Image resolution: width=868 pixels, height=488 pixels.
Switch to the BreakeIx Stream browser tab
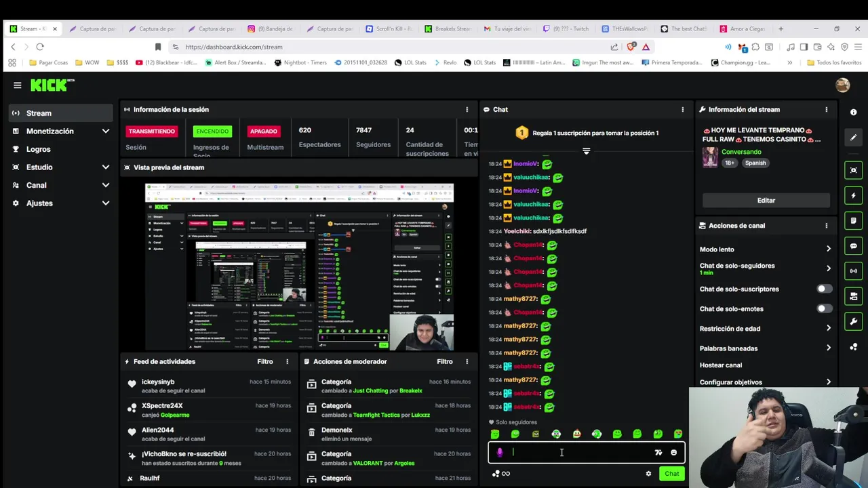click(448, 28)
